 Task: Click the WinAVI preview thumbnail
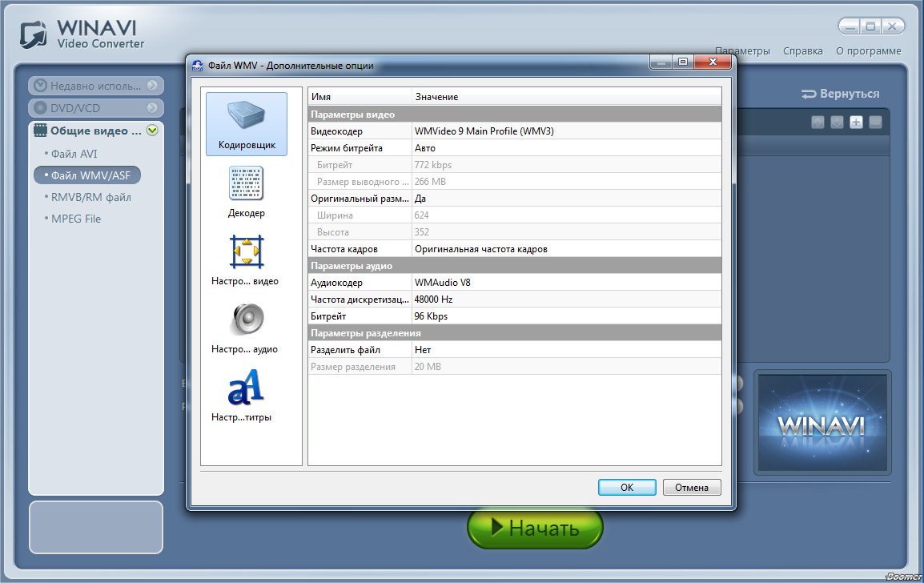click(822, 423)
